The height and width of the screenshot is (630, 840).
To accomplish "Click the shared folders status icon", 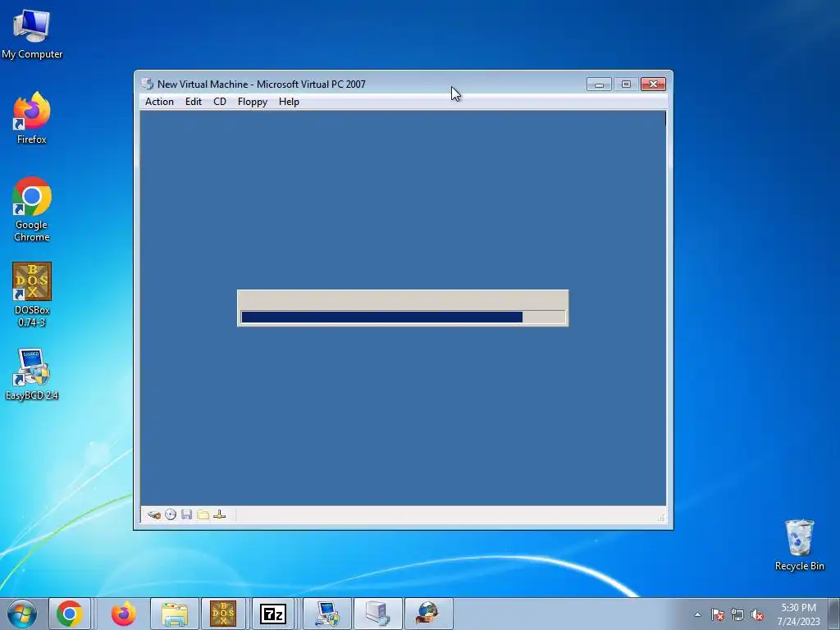I will pos(203,515).
